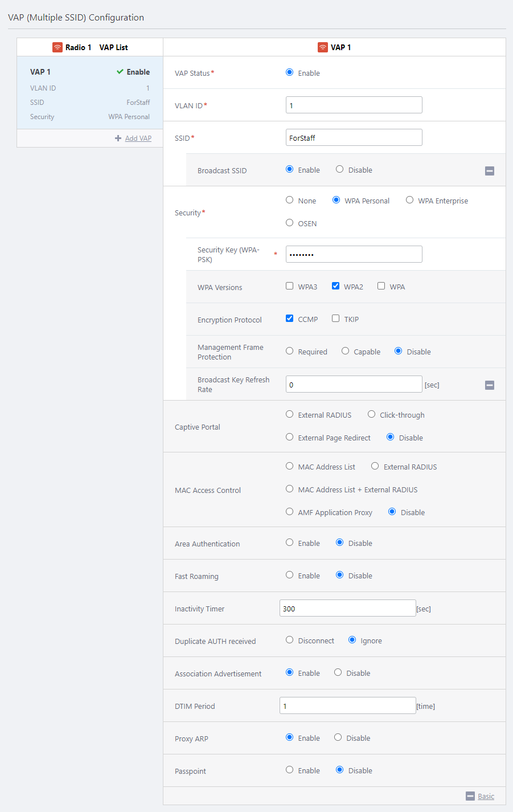This screenshot has height=812, width=513.
Task: Enable Fast Roaming radio option
Action: [x=290, y=575]
